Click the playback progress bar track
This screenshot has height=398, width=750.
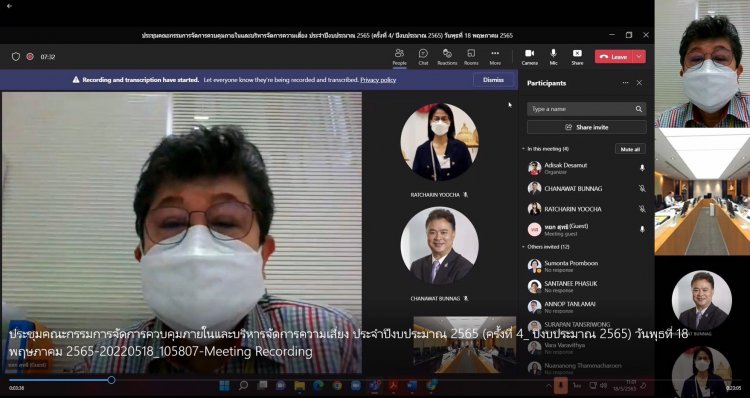pyautogui.click(x=375, y=380)
